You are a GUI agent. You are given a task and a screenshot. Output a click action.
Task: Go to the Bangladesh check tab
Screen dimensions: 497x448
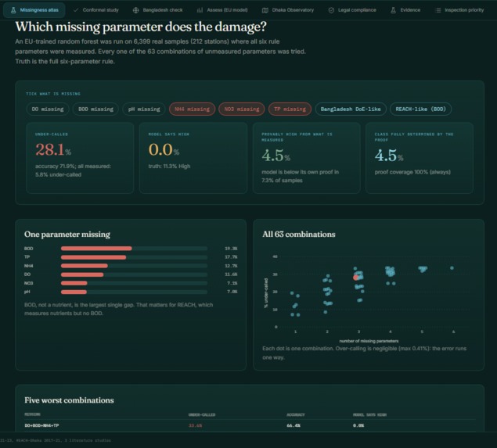[158, 10]
